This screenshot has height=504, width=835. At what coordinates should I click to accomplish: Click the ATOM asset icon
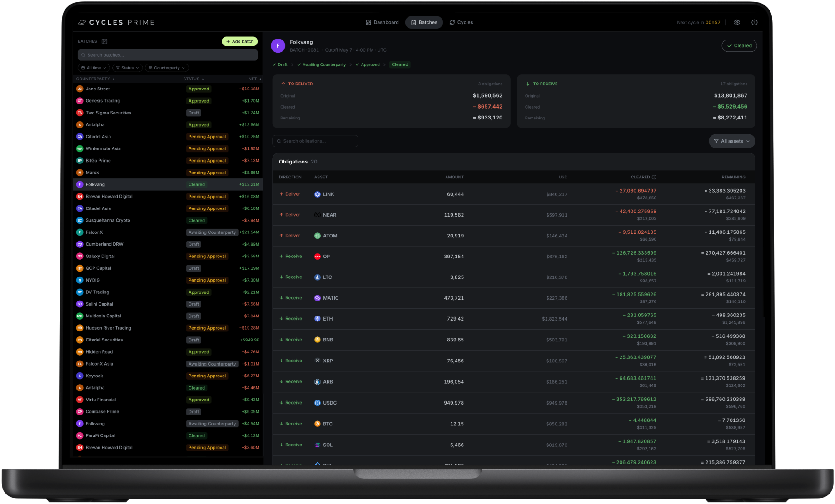click(x=318, y=236)
